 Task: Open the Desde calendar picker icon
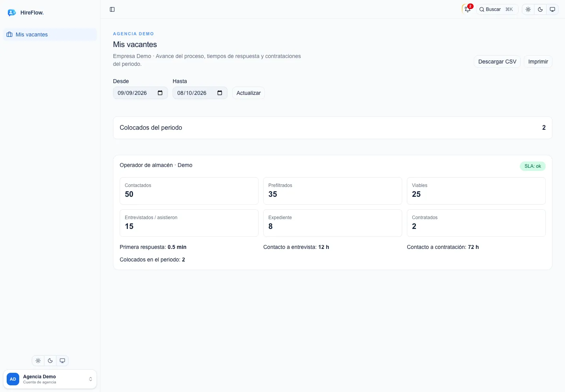pyautogui.click(x=160, y=93)
